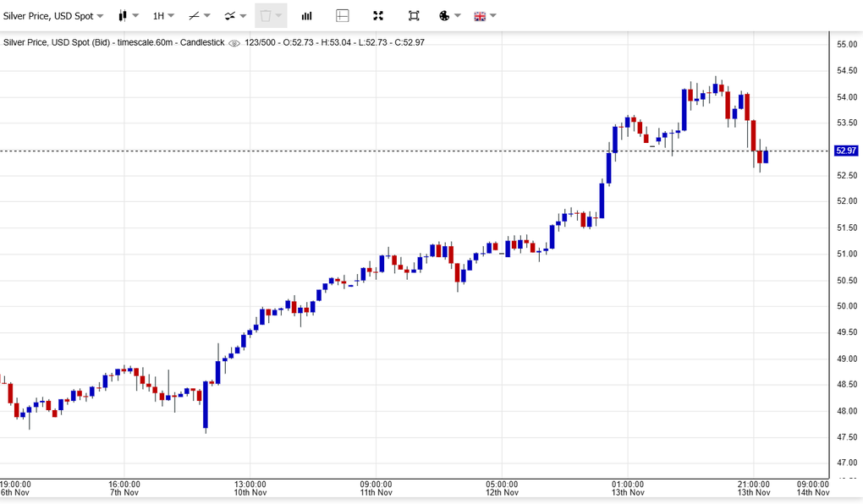Open the candlestick chart type dropdown
This screenshot has width=863, height=504.
tap(128, 16)
